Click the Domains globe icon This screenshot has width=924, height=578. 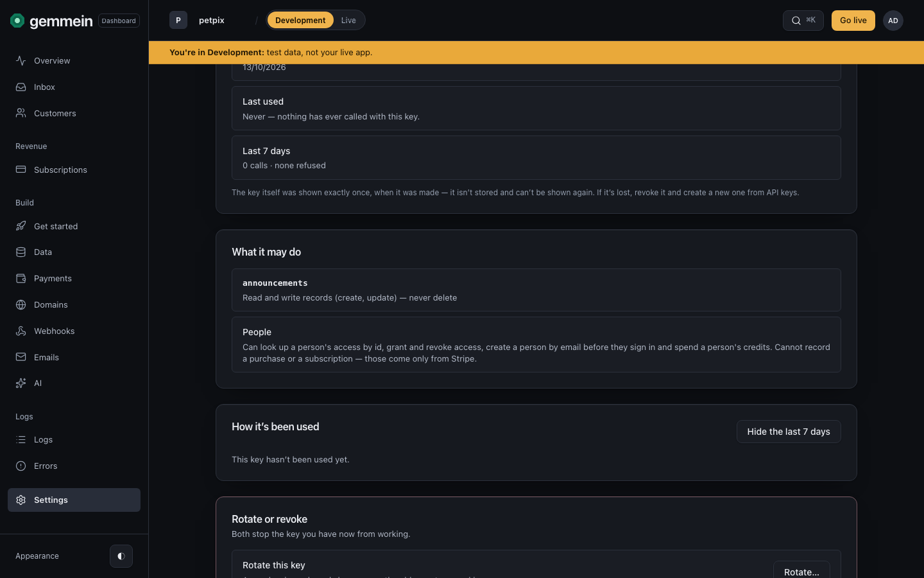click(21, 304)
